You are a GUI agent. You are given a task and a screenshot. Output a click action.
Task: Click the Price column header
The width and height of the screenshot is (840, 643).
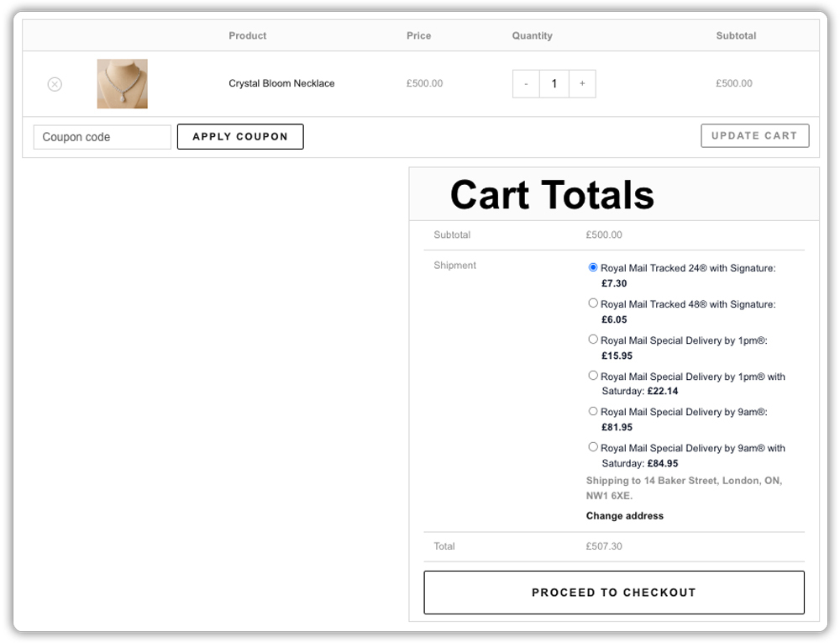point(418,35)
